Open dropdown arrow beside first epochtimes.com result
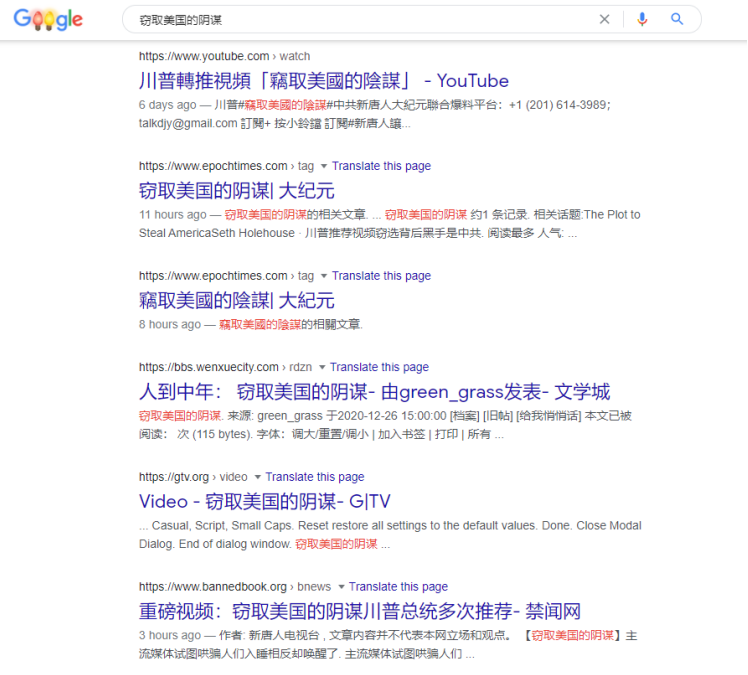 [x=324, y=166]
